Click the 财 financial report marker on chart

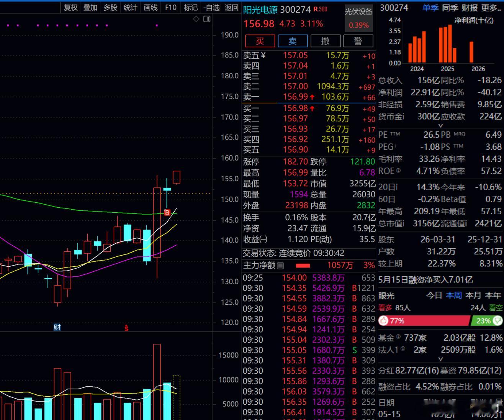coord(57,327)
